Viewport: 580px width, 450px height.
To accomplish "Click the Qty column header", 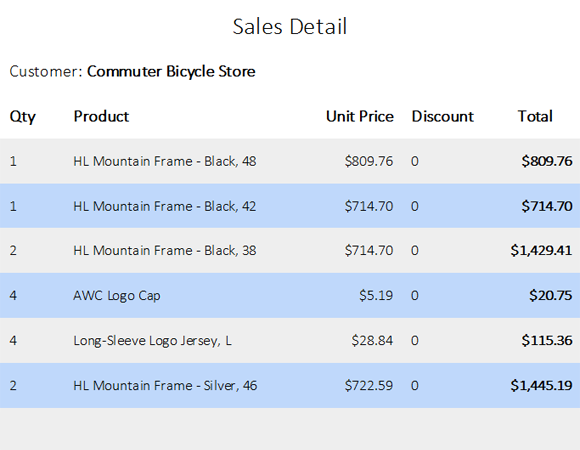I will pos(23,117).
